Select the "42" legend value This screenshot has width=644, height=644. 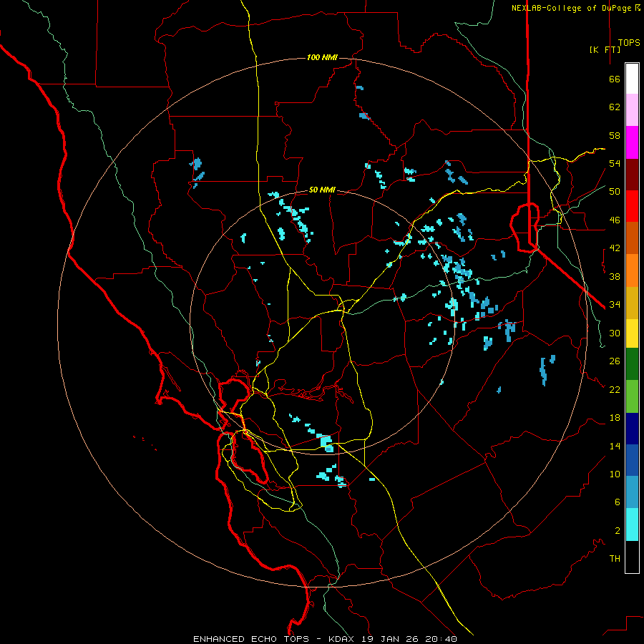point(615,248)
